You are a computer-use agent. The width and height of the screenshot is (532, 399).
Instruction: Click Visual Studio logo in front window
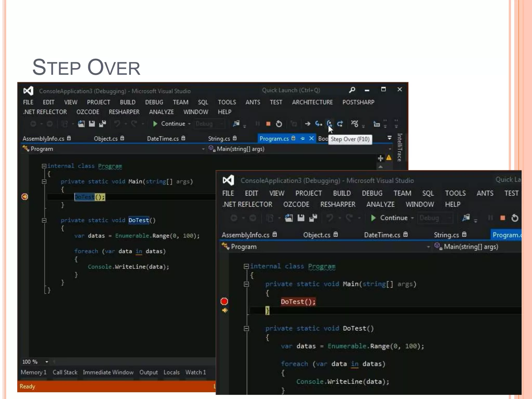(228, 180)
